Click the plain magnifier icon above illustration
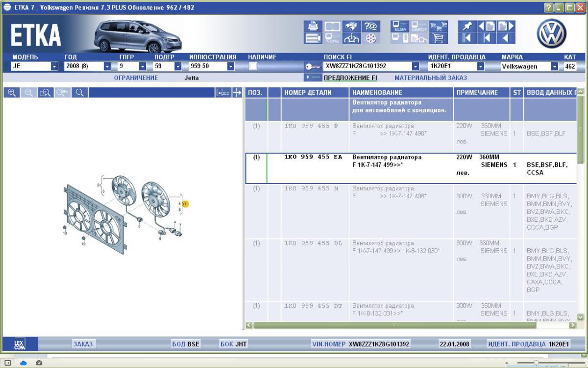This screenshot has width=588, height=368. [79, 92]
